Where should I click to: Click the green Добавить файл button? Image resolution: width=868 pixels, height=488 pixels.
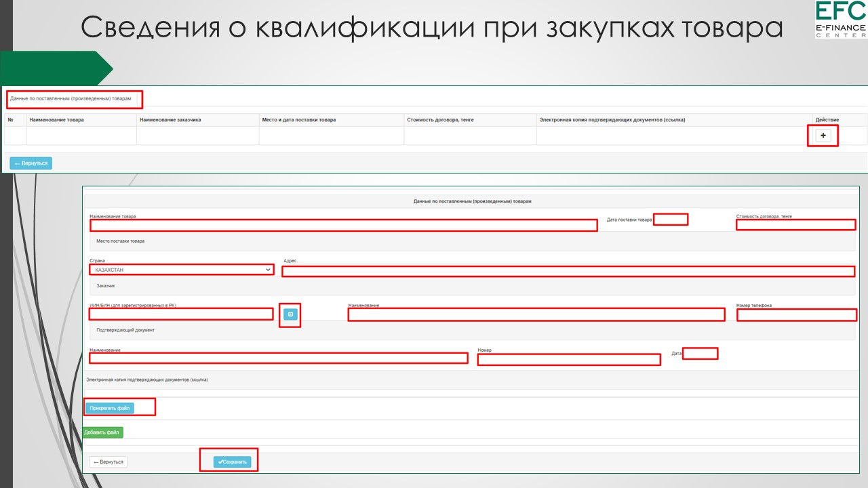(x=103, y=432)
